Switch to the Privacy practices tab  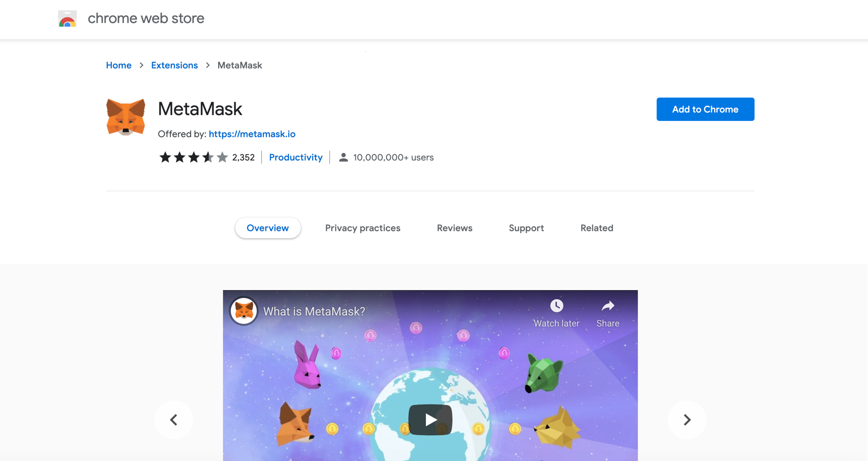[362, 228]
